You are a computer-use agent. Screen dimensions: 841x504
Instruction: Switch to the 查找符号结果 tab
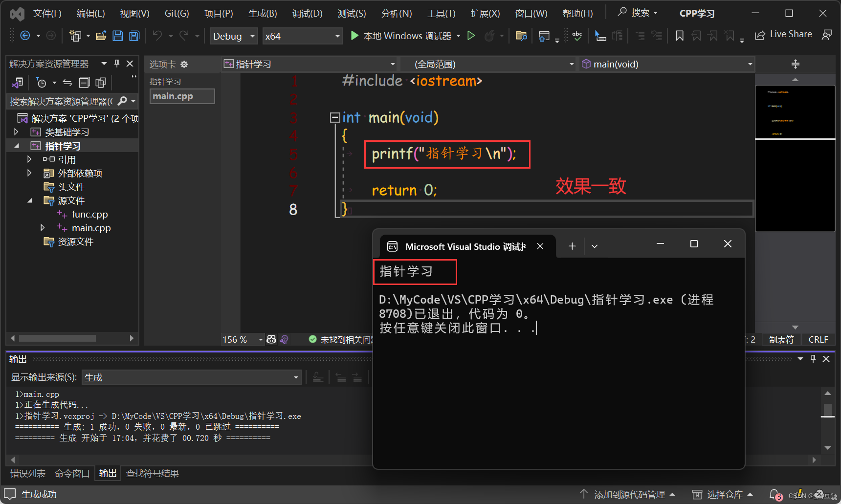153,473
